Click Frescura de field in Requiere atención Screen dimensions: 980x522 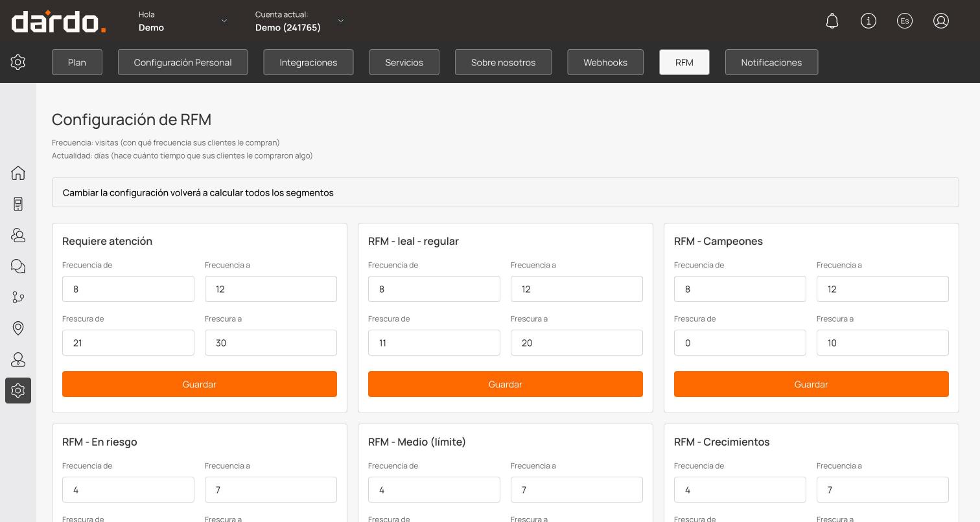coord(128,343)
